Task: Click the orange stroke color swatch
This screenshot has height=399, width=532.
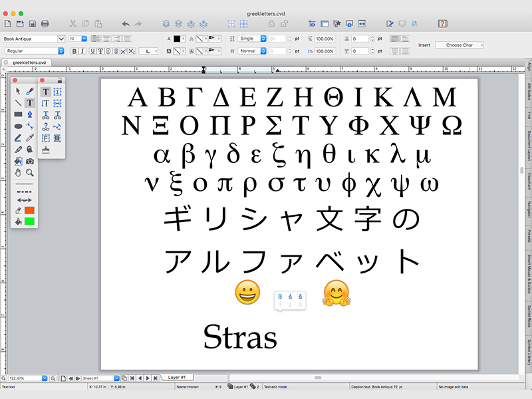Action: coord(30,210)
